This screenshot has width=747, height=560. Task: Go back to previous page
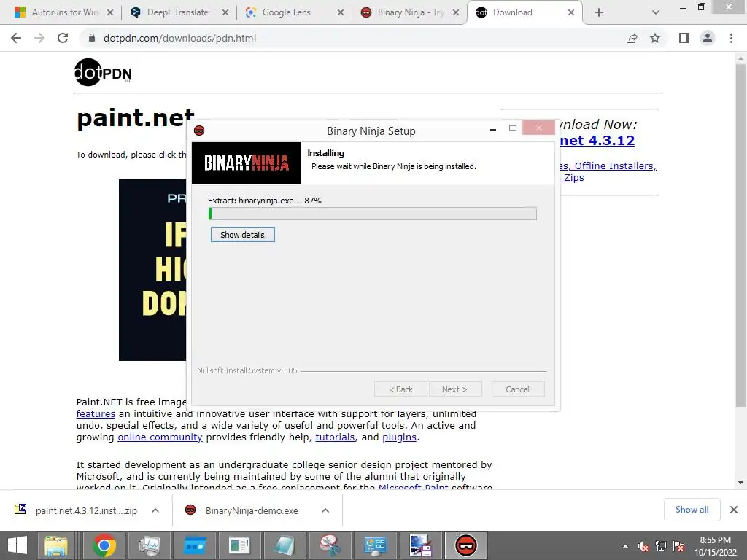16,38
